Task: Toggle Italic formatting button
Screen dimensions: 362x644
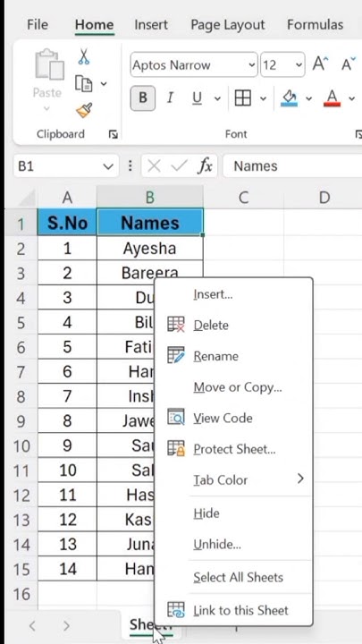Action: tap(170, 98)
